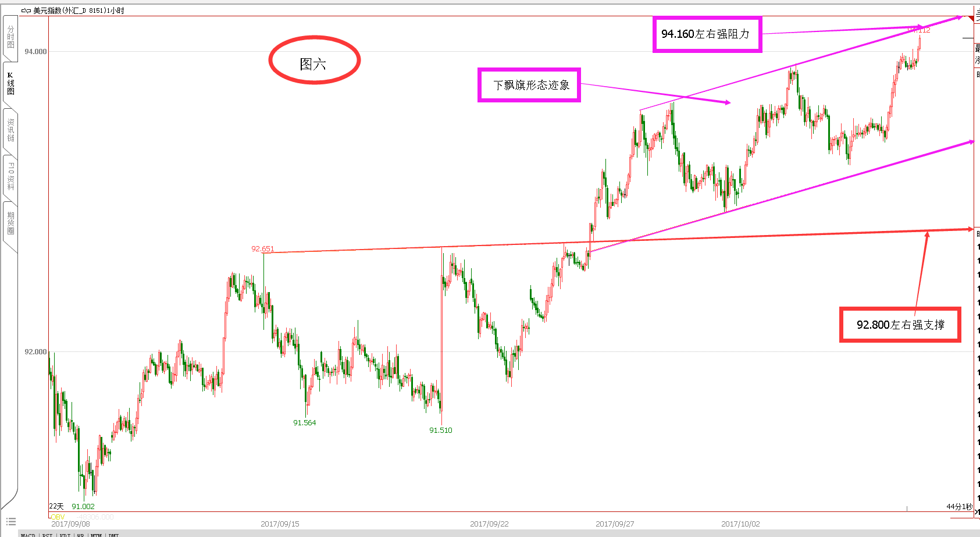The width and height of the screenshot is (980, 537).
Task: Open the F10资料 side tab
Action: pyautogui.click(x=10, y=176)
